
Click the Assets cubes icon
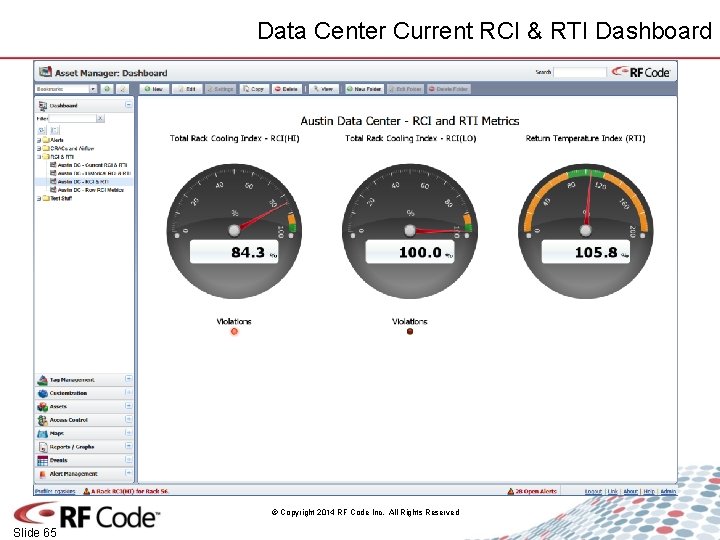pyautogui.click(x=43, y=406)
